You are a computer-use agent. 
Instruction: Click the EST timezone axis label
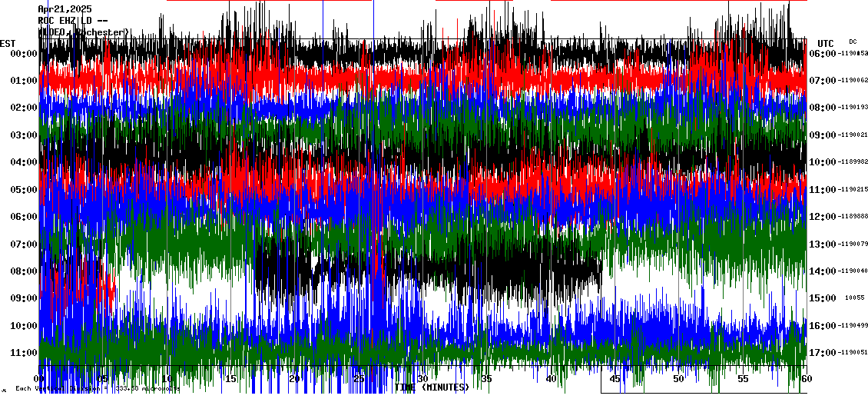pos(8,43)
